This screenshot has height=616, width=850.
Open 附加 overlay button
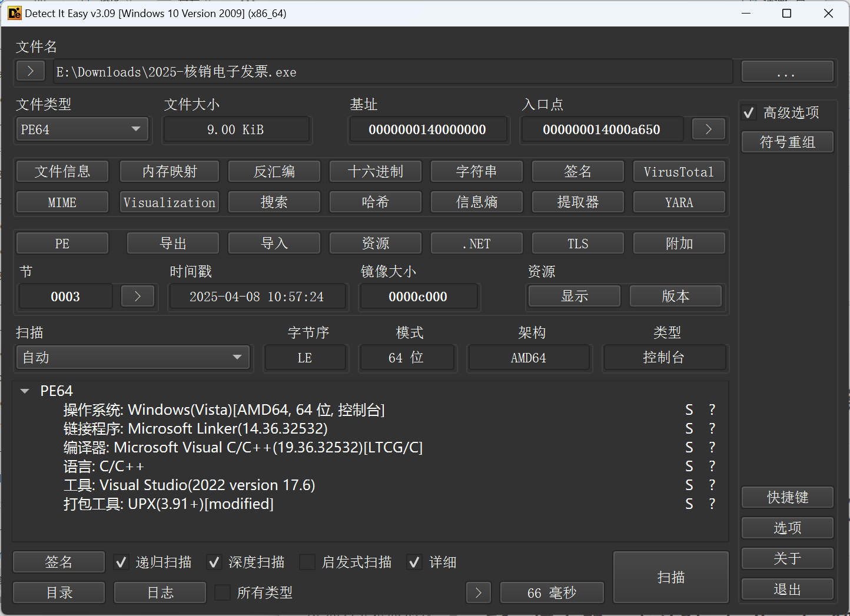coord(679,243)
